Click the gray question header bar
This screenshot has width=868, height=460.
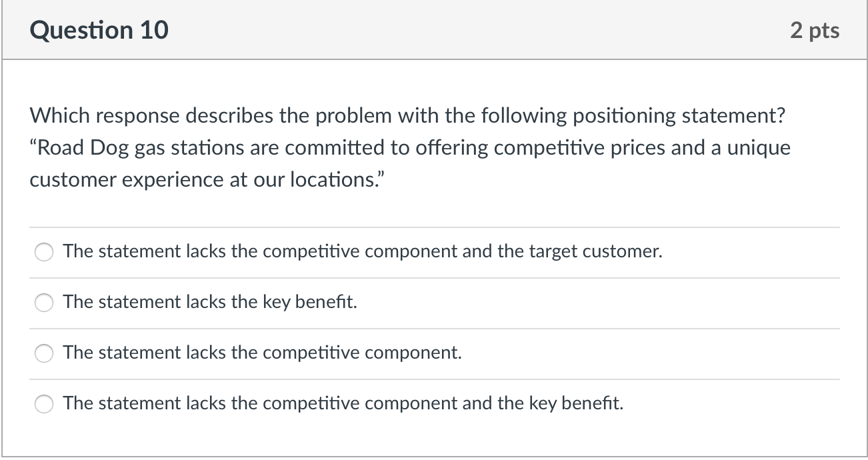click(433, 31)
